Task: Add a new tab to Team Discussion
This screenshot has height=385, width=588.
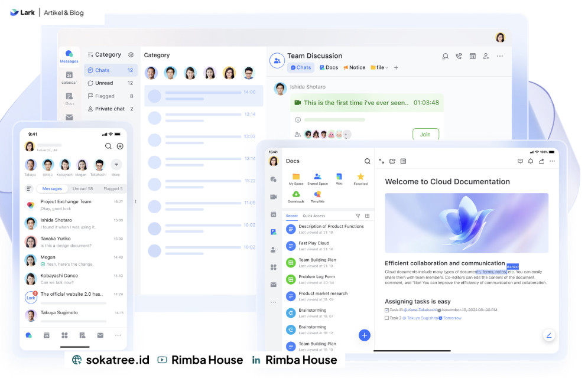Action: [x=396, y=68]
